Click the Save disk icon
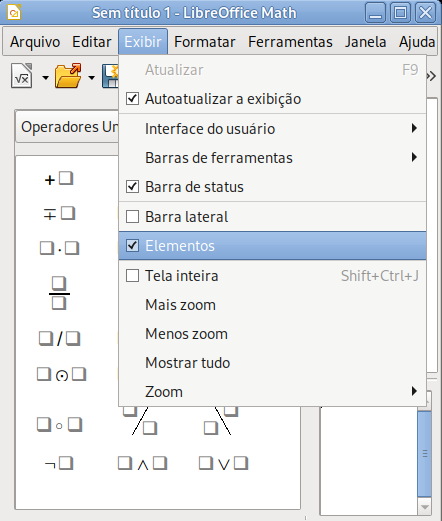The width and height of the screenshot is (442, 521). 110,76
